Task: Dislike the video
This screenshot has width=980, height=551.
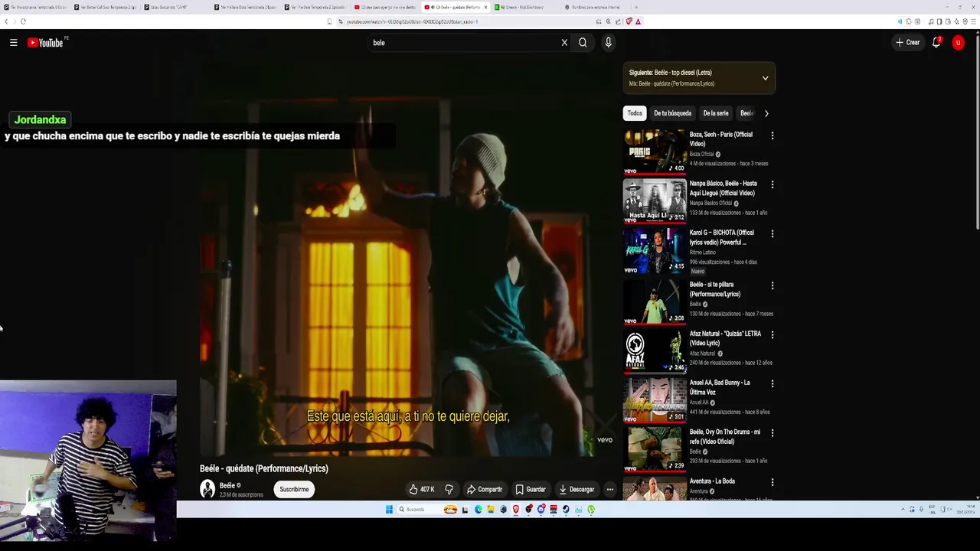Action: [x=449, y=490]
